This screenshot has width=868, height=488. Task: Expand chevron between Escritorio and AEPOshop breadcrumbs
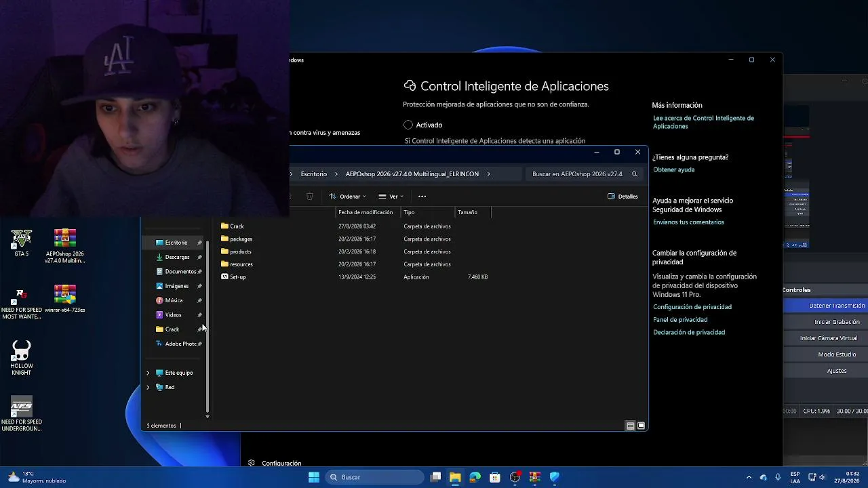pos(336,174)
